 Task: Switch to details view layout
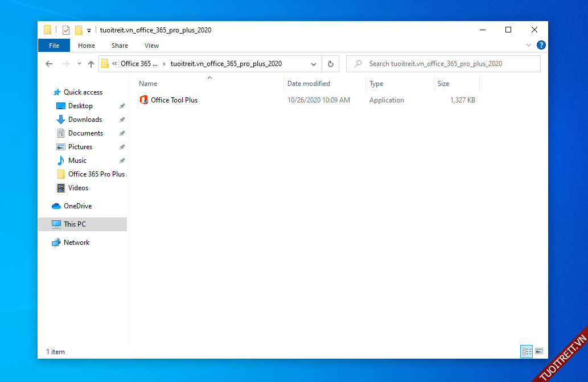click(527, 351)
